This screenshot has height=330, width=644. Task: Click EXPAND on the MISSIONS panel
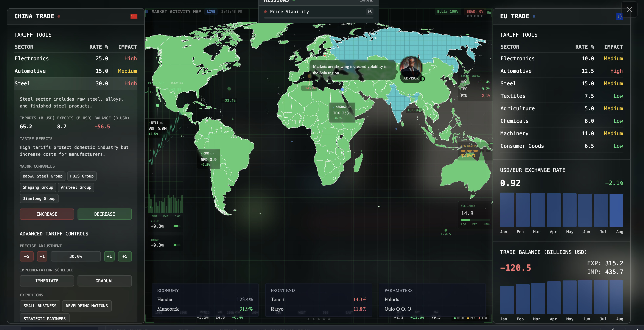pyautogui.click(x=366, y=1)
